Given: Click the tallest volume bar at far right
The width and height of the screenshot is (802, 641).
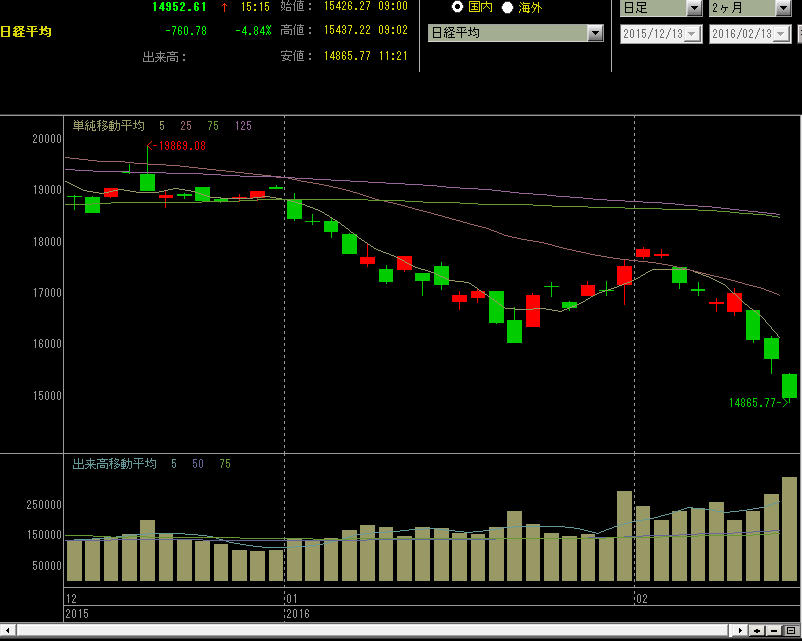Looking at the screenshot, I should 789,529.
